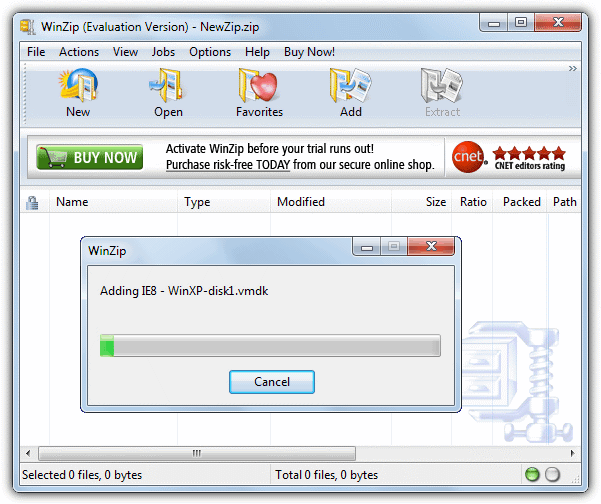
Task: Click the horizontal scrollbar thumb
Action: 196,453
